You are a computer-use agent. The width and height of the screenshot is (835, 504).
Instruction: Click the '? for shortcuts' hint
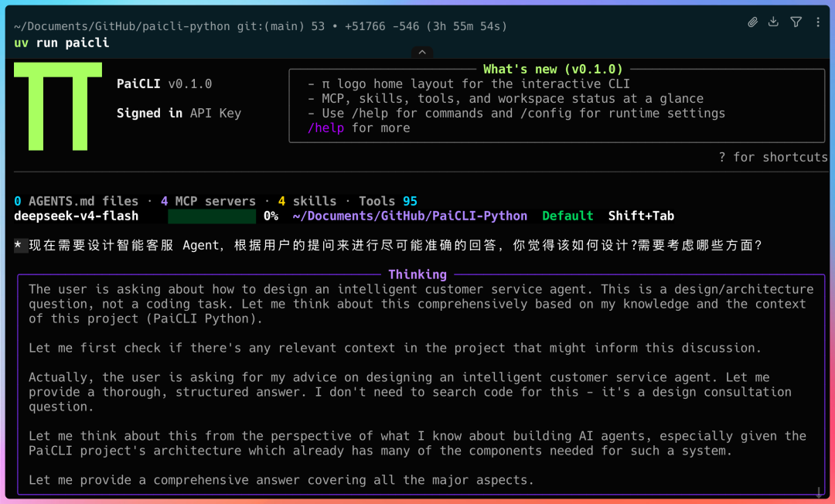point(772,158)
